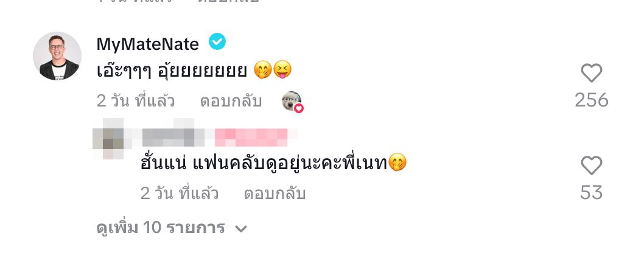Open the creator-liked dog avatar badge

pyautogui.click(x=292, y=102)
